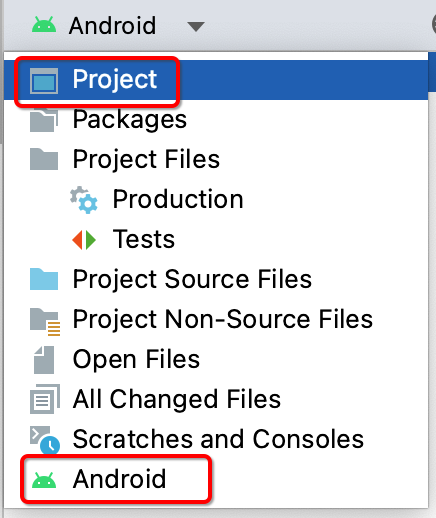Image resolution: width=436 pixels, height=518 pixels.
Task: Open Scratches and Consoles view
Action: (216, 439)
